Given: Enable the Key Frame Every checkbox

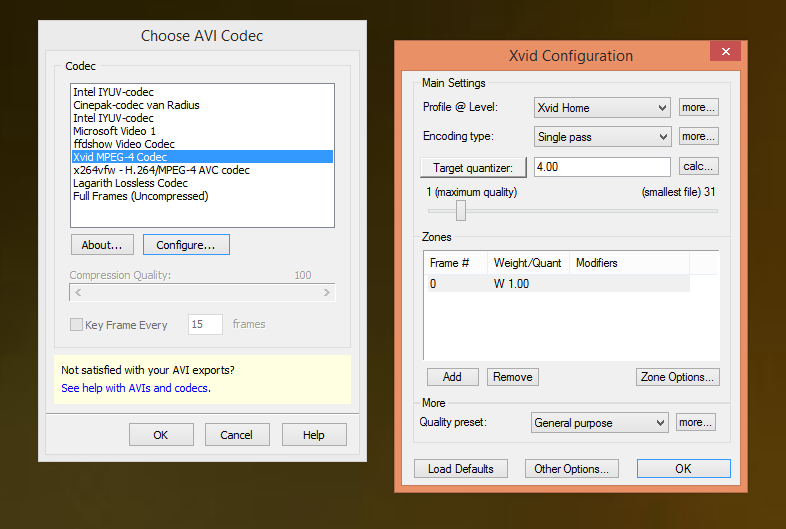Looking at the screenshot, I should pos(76,324).
